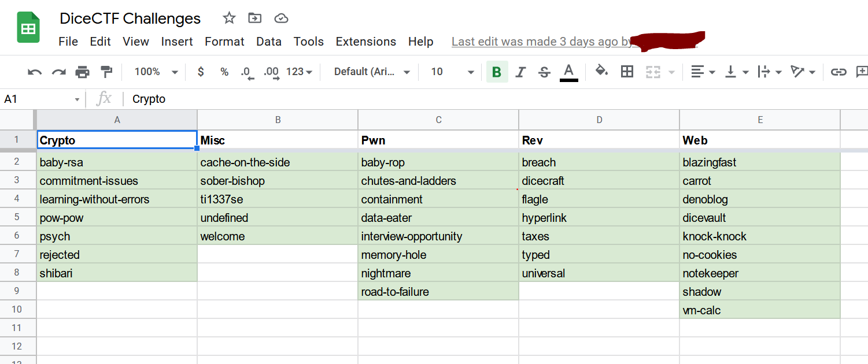
Task: Select column C header
Action: pyautogui.click(x=438, y=120)
